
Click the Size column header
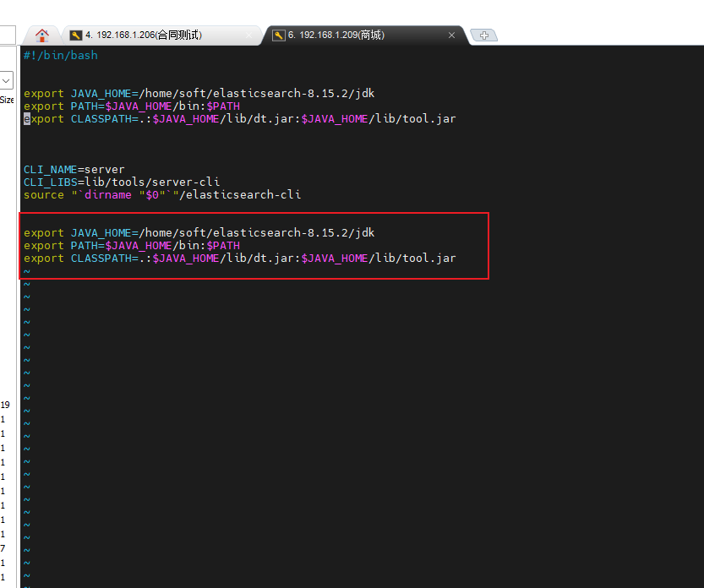[7, 100]
